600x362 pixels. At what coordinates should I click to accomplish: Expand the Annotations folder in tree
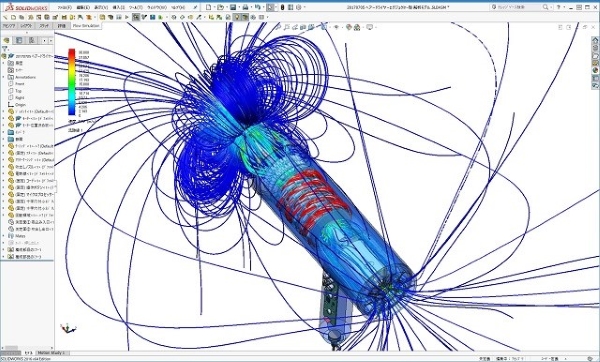point(3,77)
